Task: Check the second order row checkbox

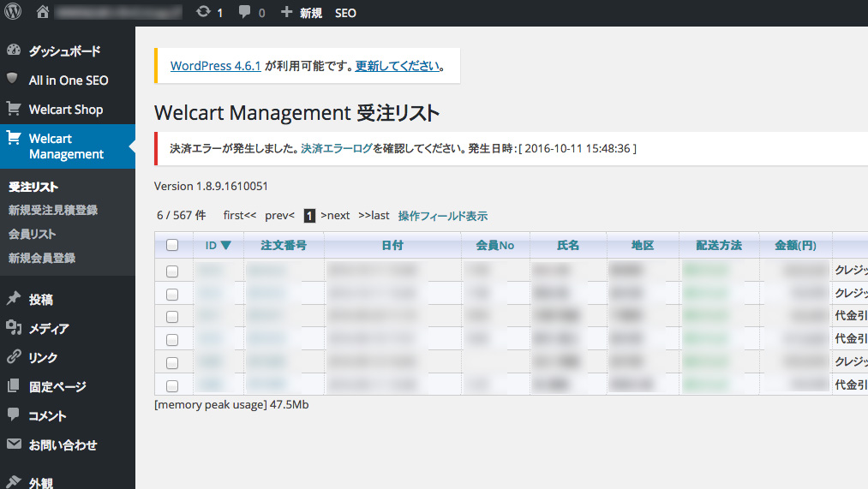Action: 172,295
